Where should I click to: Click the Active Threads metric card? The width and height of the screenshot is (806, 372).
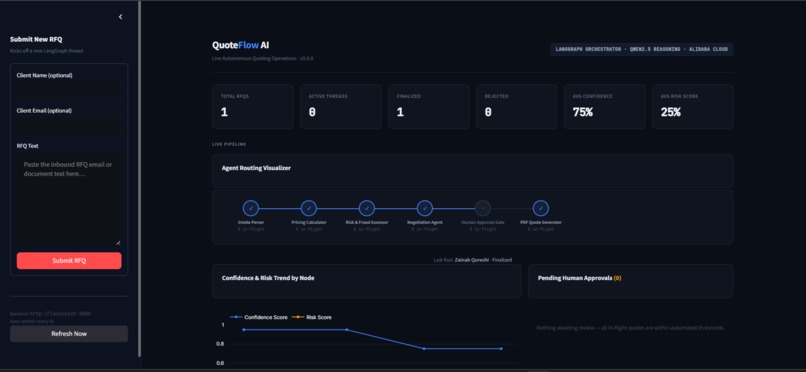pos(341,106)
